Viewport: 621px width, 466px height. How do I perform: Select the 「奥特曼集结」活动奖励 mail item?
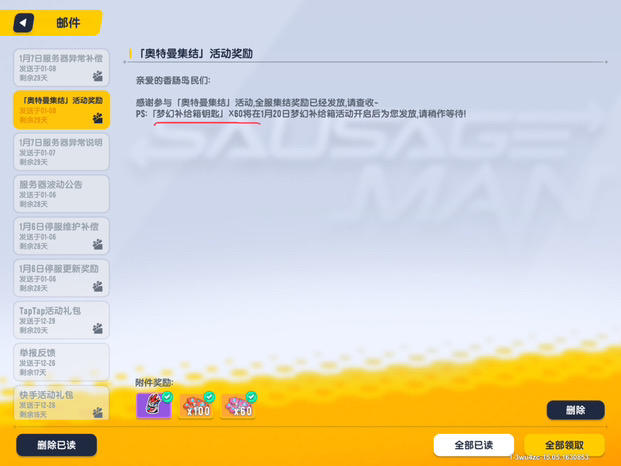(x=61, y=110)
